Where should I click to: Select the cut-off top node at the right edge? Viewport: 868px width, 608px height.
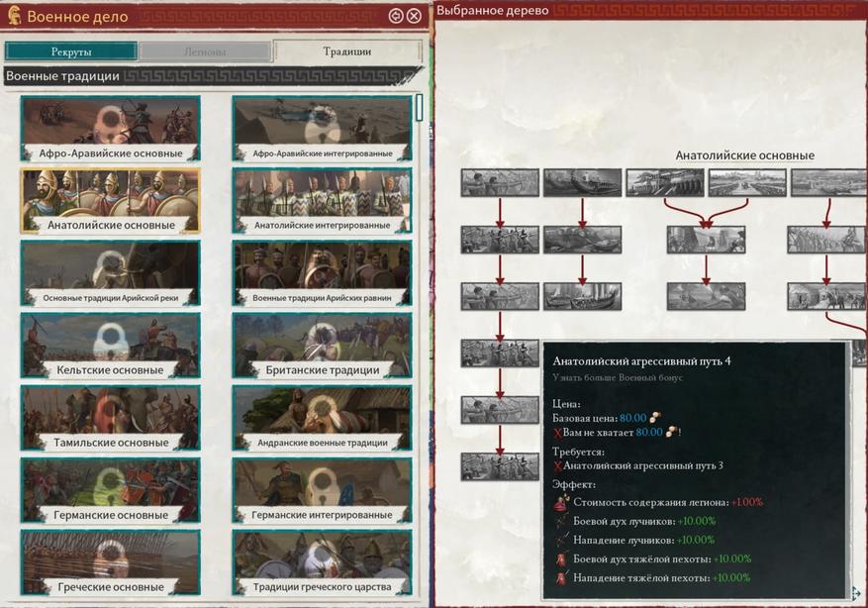828,183
